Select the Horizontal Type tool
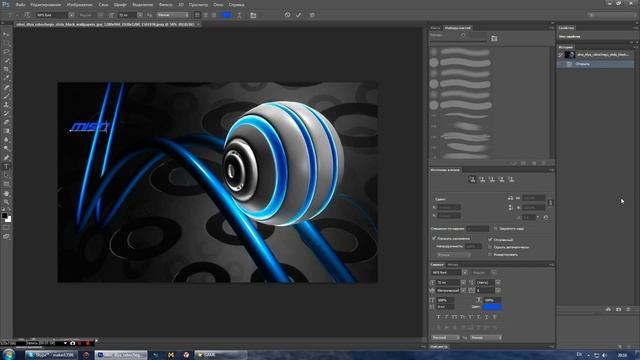 point(6,167)
